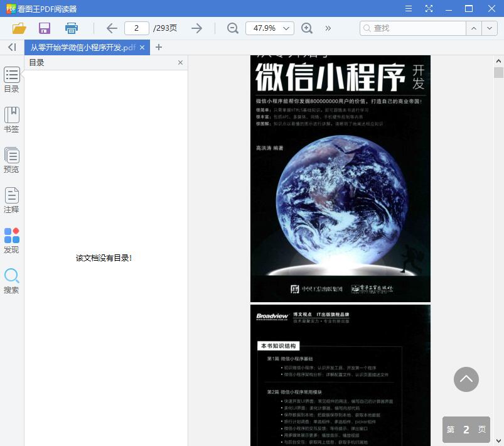Go to the previous page arrow
Screen dimensions: 504x446
112,28
